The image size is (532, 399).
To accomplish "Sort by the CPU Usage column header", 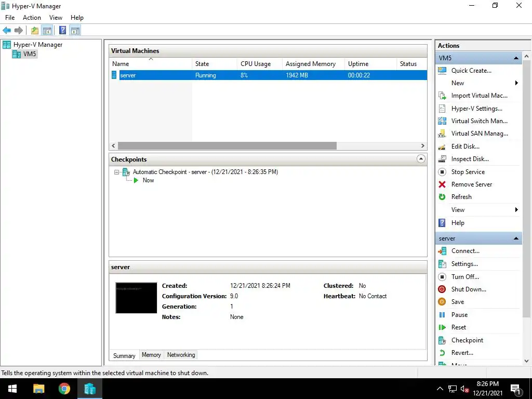I will coord(260,64).
